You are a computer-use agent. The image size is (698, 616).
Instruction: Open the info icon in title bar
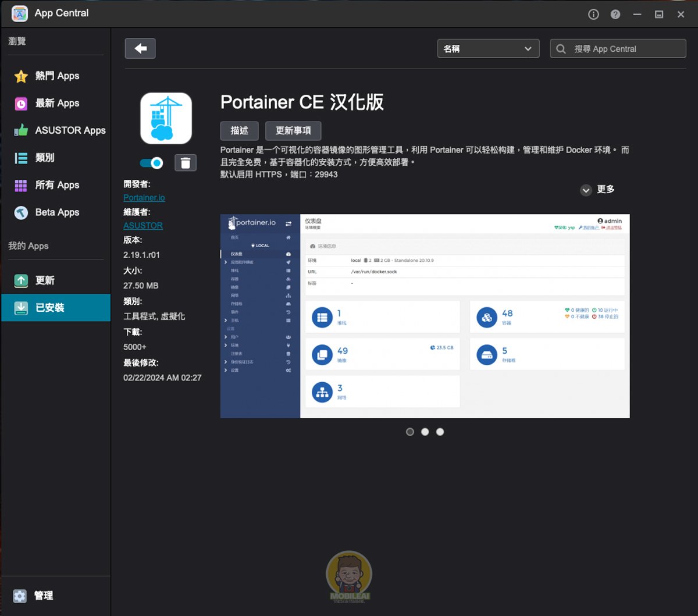tap(593, 15)
